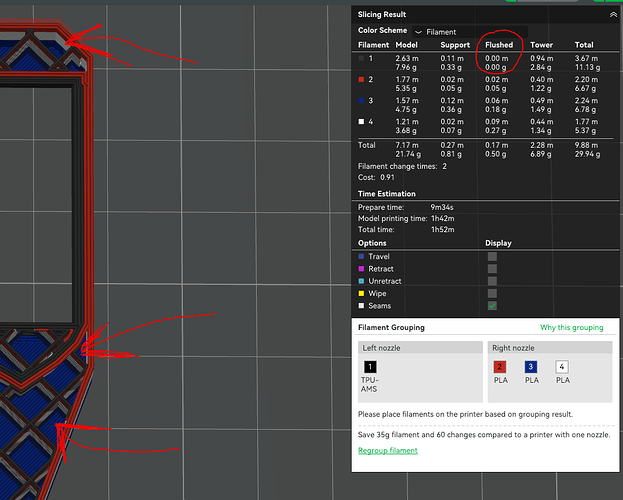Image resolution: width=623 pixels, height=500 pixels.
Task: Click the red filament 2 color swatch
Action: pos(361,79)
